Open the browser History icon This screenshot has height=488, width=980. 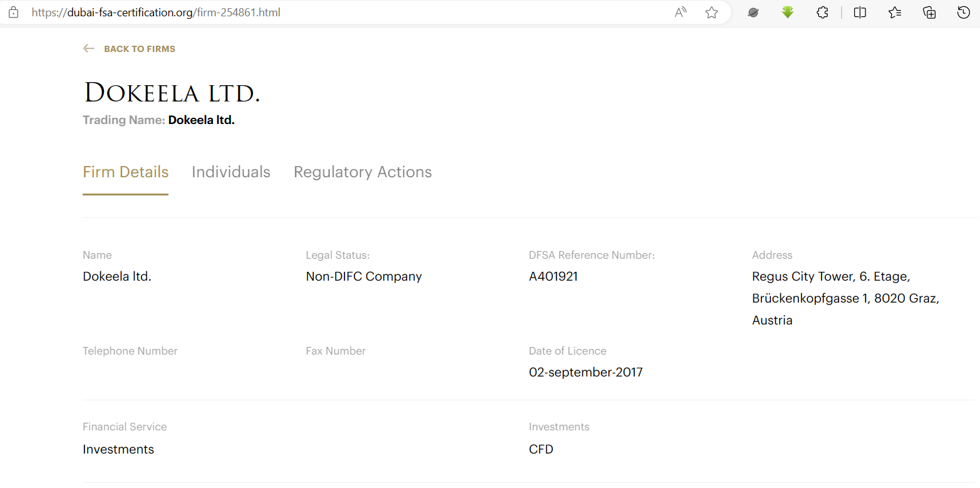coord(964,12)
